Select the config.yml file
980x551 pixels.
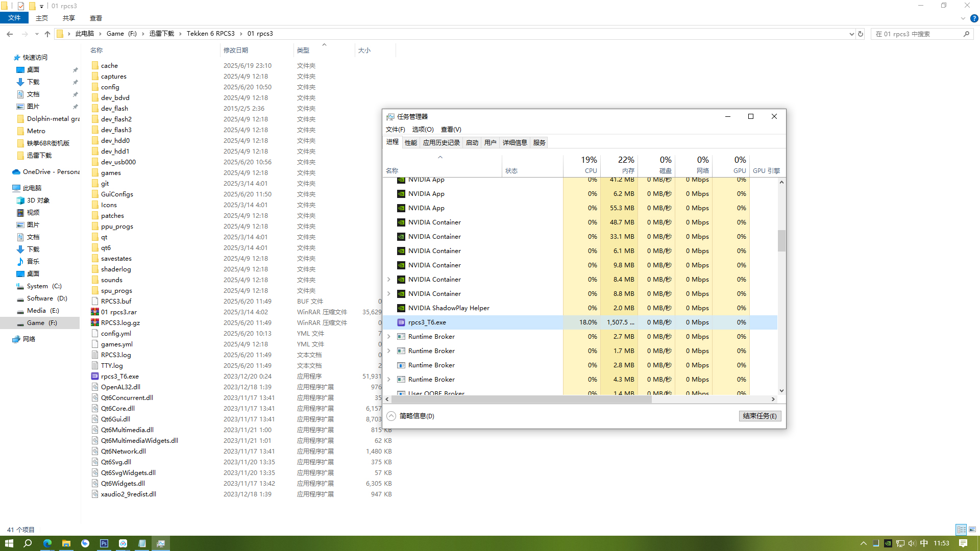click(116, 333)
